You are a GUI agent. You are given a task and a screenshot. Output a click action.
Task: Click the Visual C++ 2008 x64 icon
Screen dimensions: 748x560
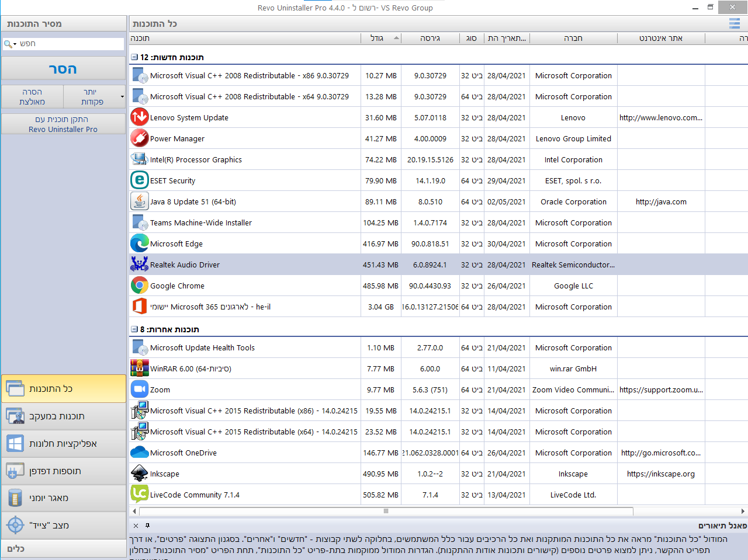click(x=140, y=96)
